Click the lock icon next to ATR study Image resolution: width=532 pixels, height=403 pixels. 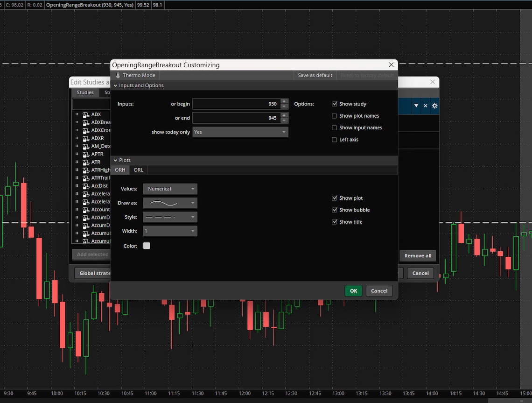(x=85, y=163)
